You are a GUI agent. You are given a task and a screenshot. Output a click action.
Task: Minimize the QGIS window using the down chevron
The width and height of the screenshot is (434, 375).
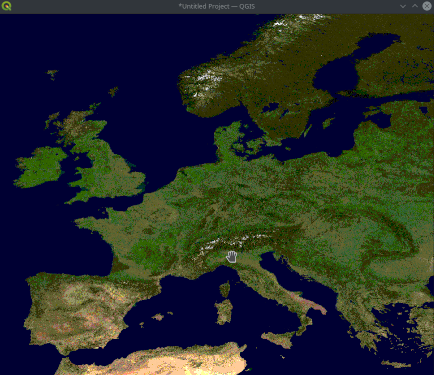tap(403, 6)
